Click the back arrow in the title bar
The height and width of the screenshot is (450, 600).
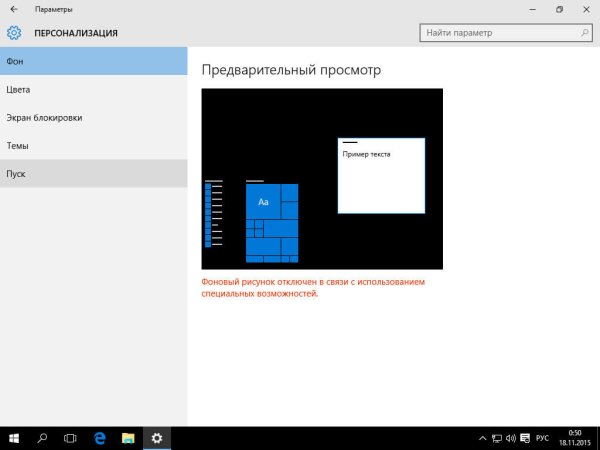[13, 9]
